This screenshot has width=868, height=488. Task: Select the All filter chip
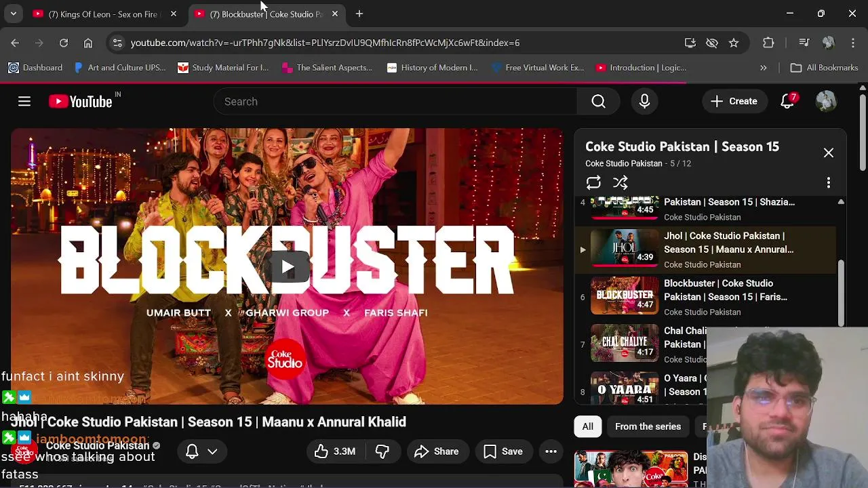pyautogui.click(x=587, y=426)
